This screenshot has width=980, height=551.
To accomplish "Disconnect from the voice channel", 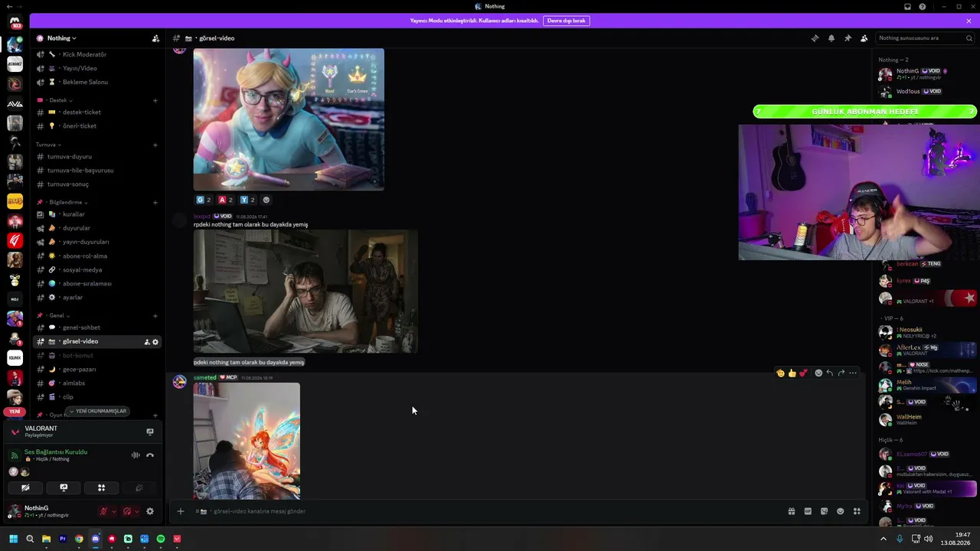I will tap(150, 455).
